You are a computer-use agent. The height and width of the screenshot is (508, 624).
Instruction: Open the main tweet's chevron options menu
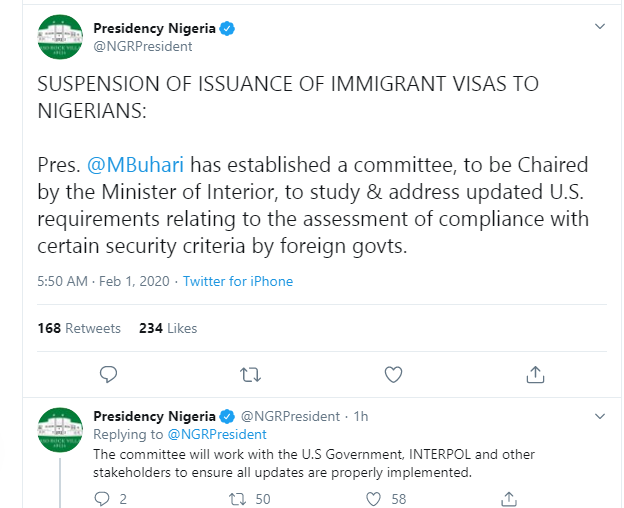pos(600,27)
